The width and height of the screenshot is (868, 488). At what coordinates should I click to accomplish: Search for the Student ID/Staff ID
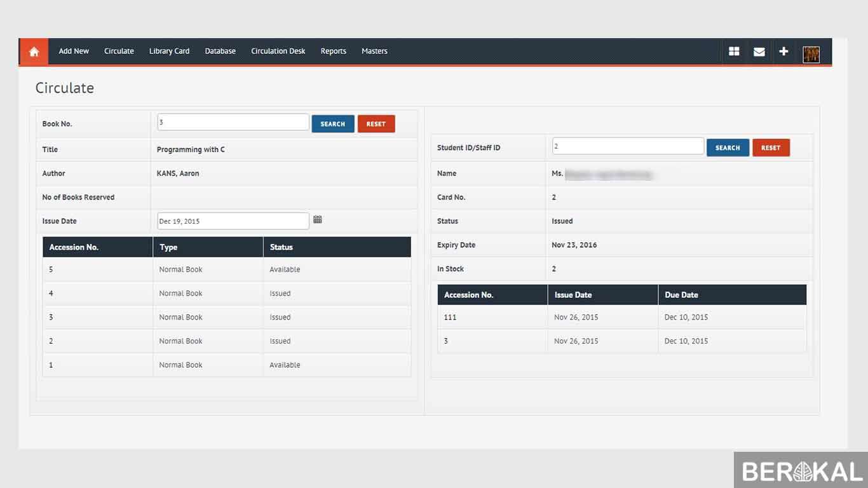click(x=728, y=148)
